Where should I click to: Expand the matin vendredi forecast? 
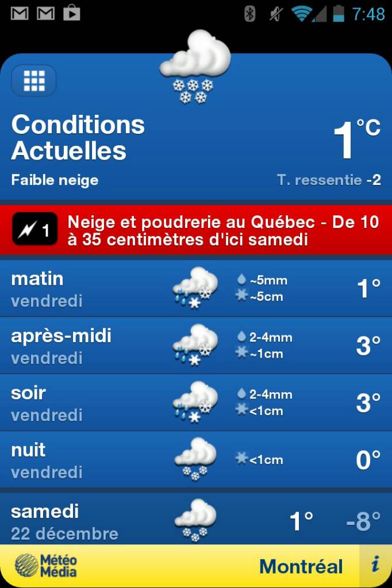pos(86,288)
